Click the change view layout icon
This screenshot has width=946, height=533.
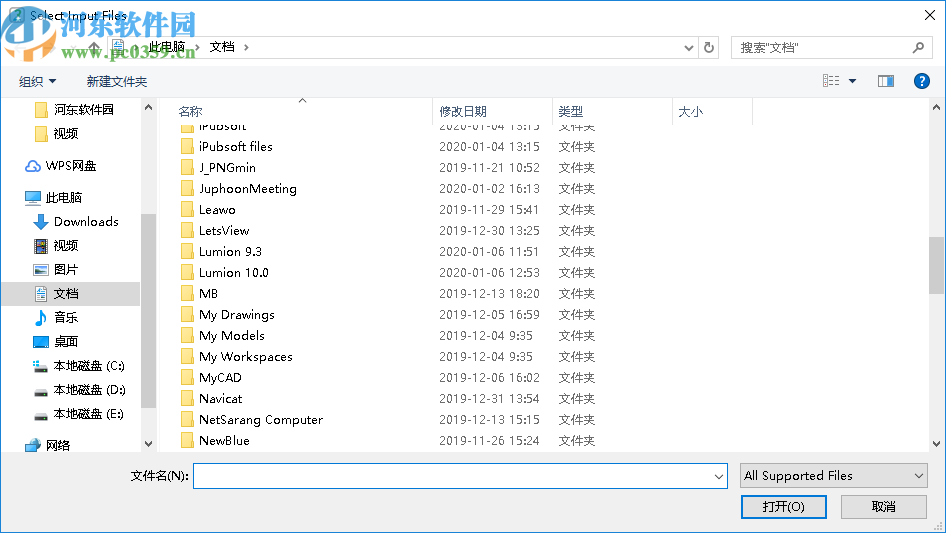(x=831, y=81)
